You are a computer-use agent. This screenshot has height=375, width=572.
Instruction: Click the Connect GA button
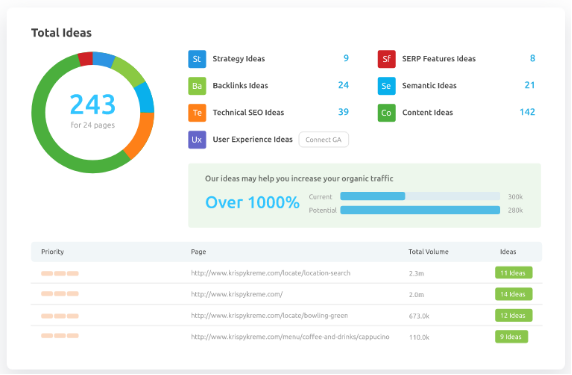coord(324,140)
